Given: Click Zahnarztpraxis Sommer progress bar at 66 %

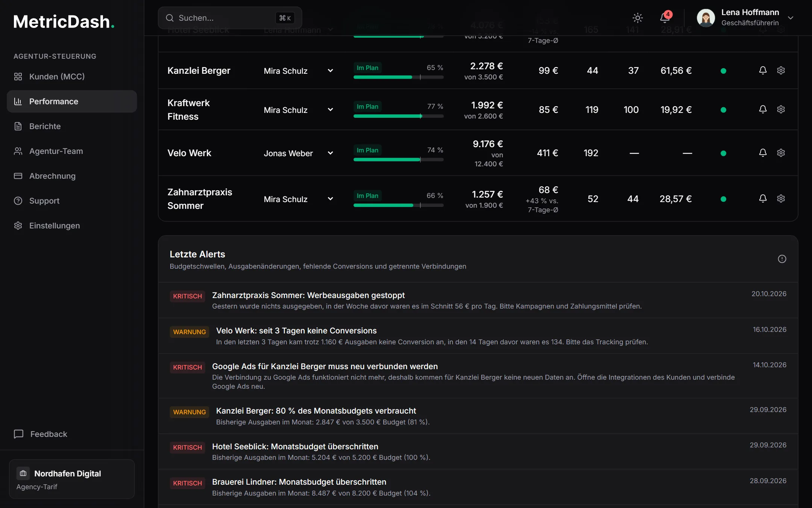Looking at the screenshot, I should (398, 205).
